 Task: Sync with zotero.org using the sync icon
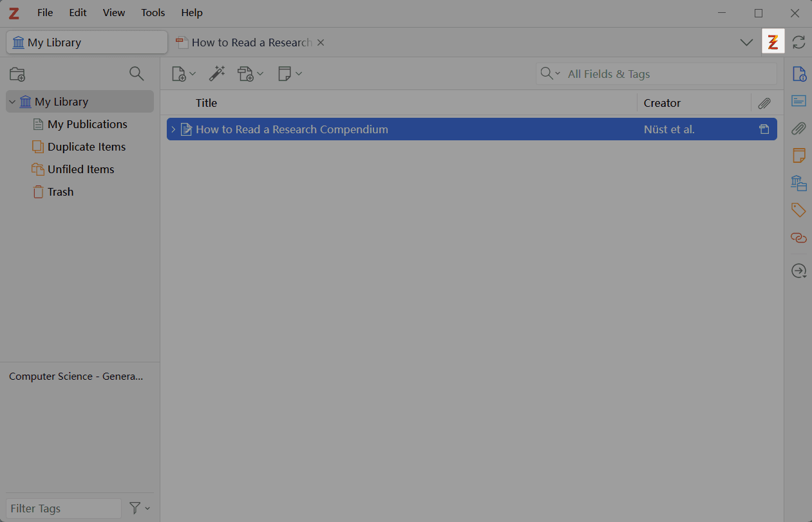tap(798, 42)
